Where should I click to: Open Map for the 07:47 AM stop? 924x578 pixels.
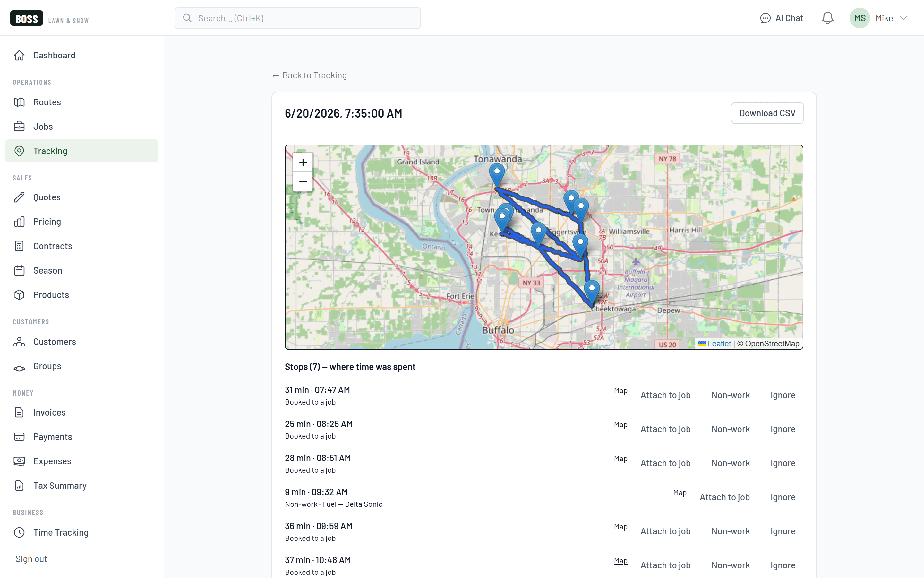click(x=620, y=391)
